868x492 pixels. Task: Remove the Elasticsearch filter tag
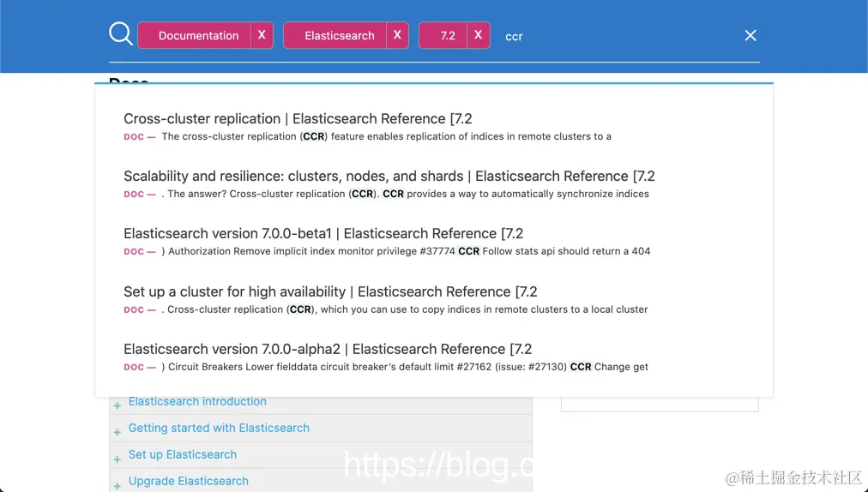[397, 35]
